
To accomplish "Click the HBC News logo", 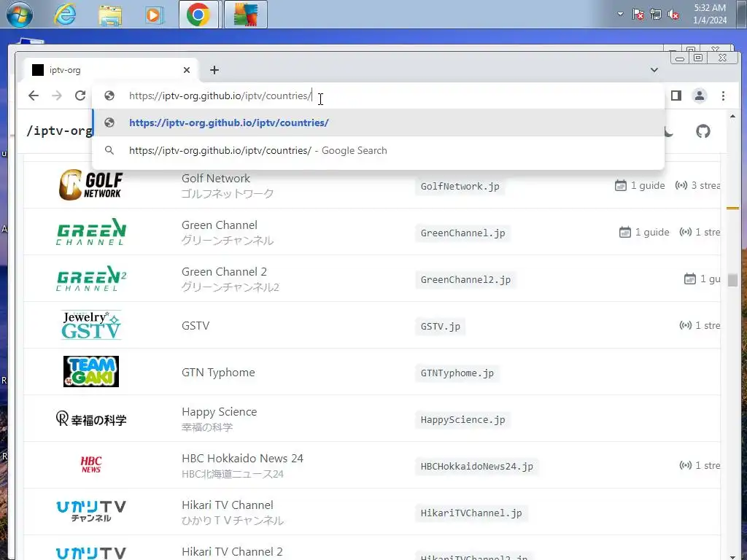I will click(x=91, y=464).
